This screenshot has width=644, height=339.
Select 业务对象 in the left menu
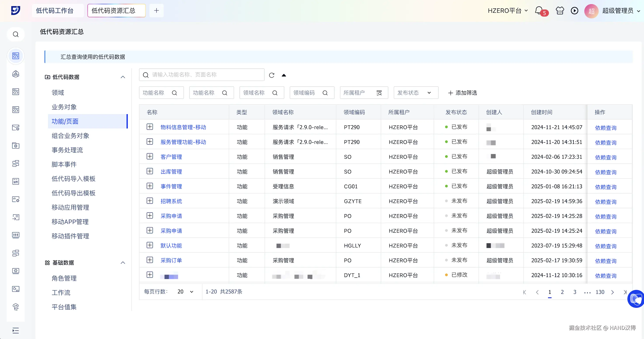64,107
